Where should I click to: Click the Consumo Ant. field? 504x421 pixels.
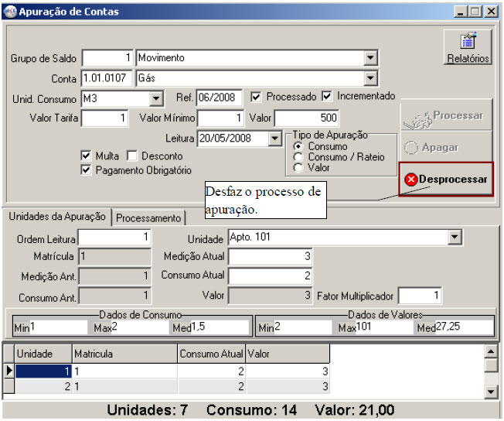(x=114, y=296)
